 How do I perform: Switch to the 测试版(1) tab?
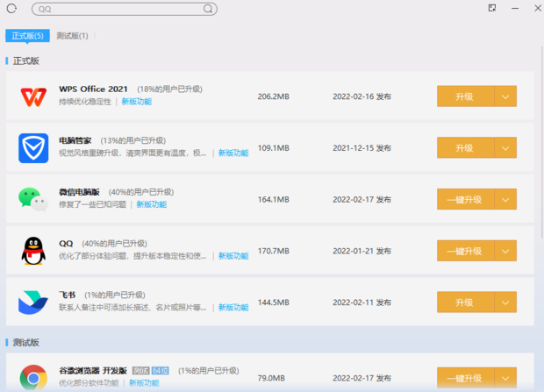(x=72, y=36)
